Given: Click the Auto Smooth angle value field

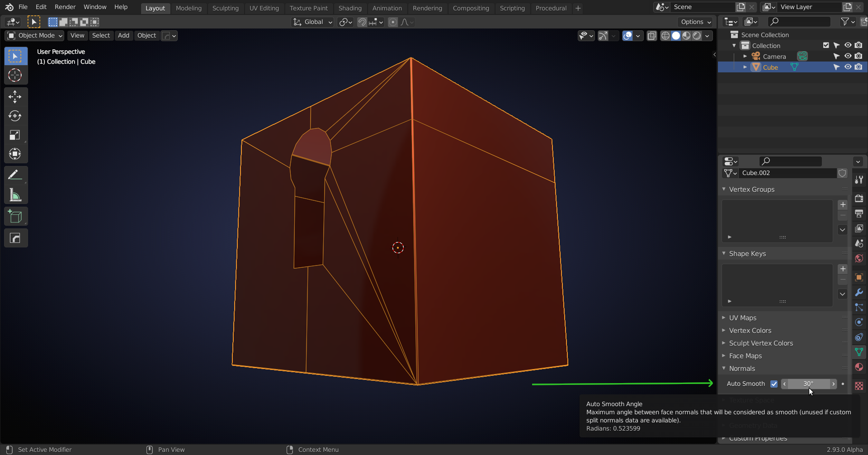Looking at the screenshot, I should (x=809, y=384).
